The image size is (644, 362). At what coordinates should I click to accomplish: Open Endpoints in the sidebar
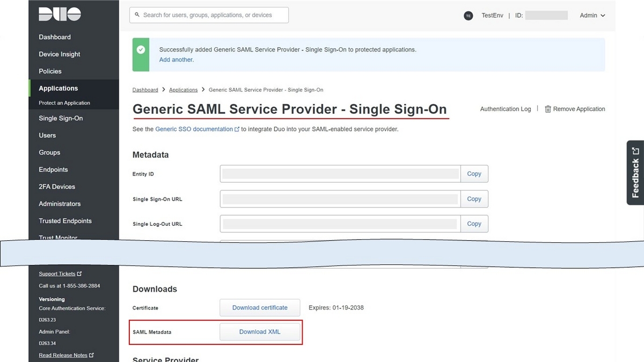(x=53, y=170)
